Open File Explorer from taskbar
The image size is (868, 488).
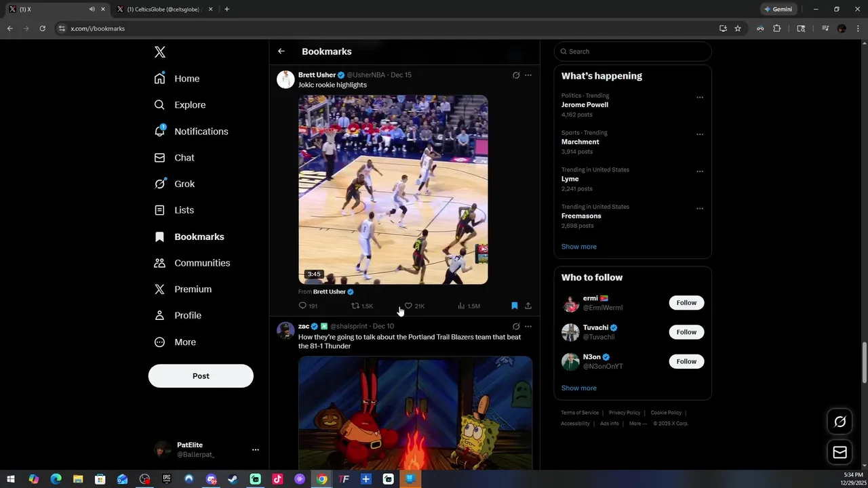point(78,479)
